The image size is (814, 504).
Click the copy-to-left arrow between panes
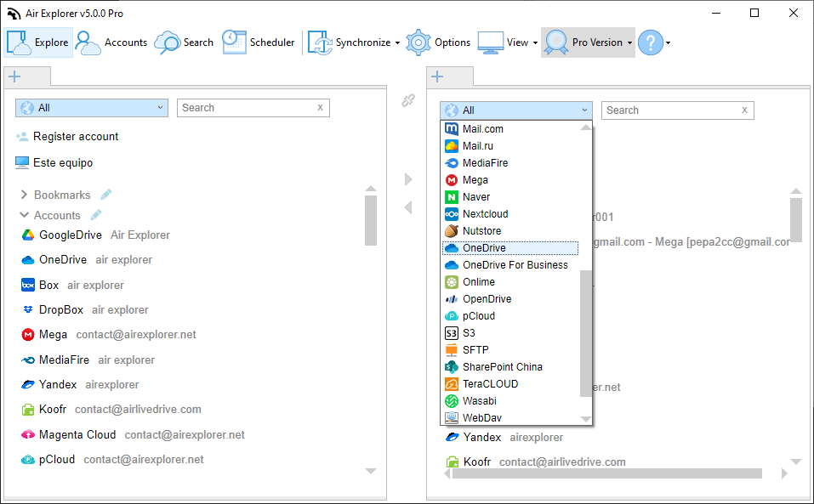coord(408,207)
